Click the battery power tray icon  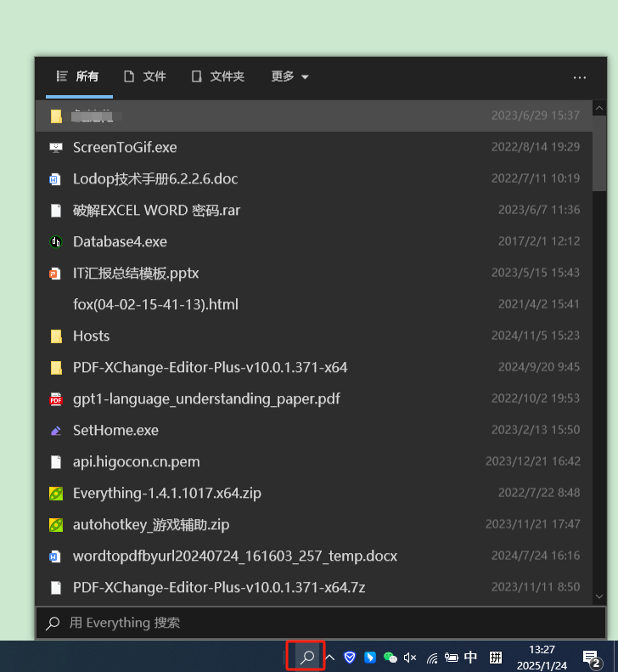[x=452, y=657]
